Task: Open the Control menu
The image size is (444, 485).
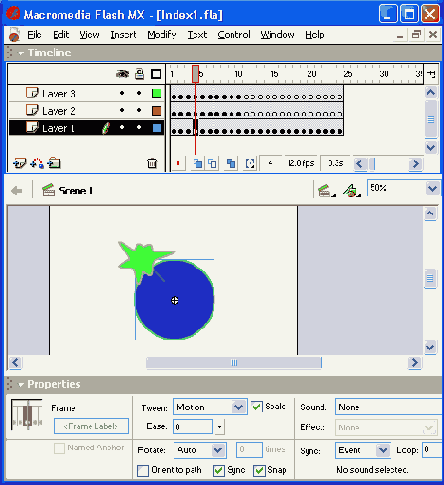Action: coord(234,35)
